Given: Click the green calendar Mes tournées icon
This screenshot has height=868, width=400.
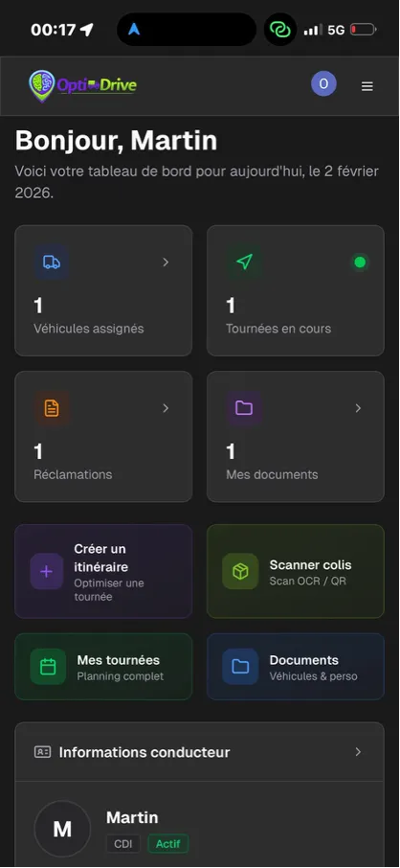Looking at the screenshot, I should (48, 667).
